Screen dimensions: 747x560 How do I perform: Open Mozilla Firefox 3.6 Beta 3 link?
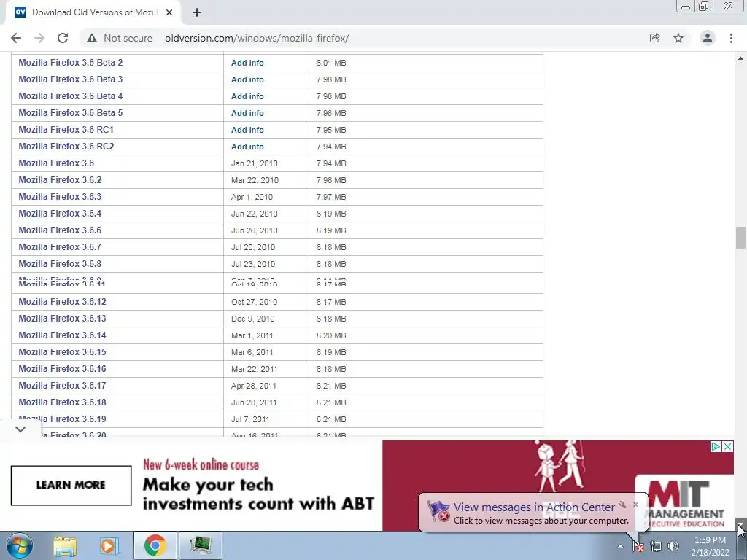pos(71,79)
